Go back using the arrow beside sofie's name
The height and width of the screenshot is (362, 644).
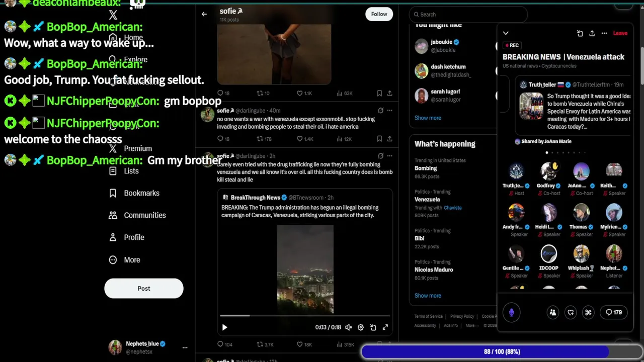click(204, 14)
